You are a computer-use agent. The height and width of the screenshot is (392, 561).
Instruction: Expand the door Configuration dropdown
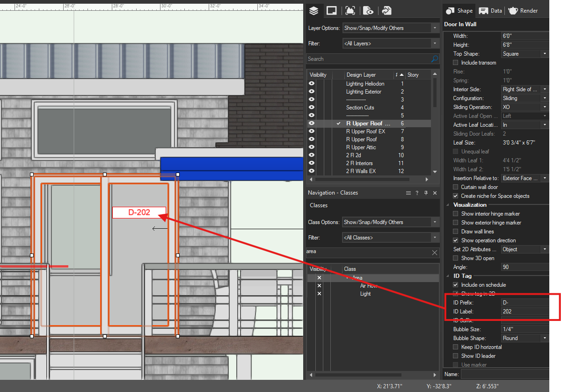(524, 98)
